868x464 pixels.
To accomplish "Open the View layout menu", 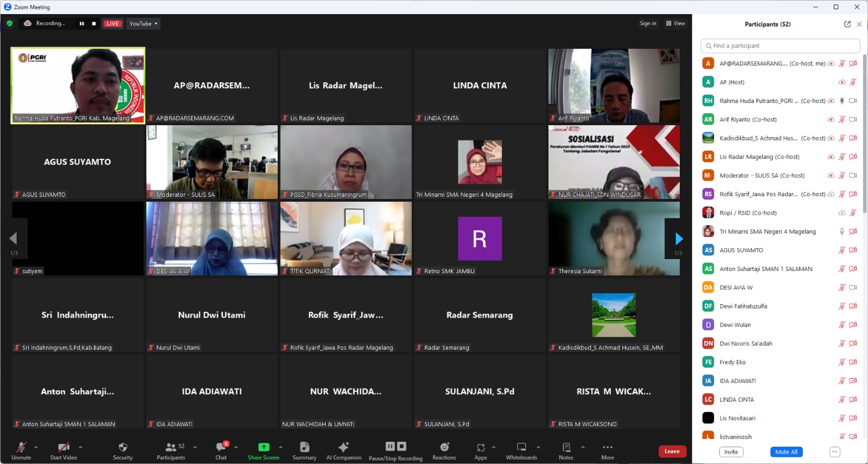I will click(x=675, y=23).
